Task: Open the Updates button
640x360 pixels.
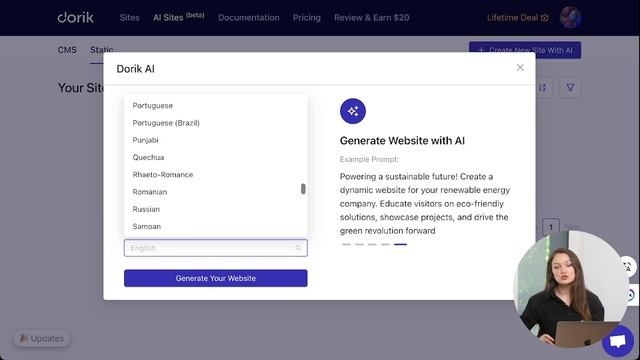Action: click(x=42, y=338)
